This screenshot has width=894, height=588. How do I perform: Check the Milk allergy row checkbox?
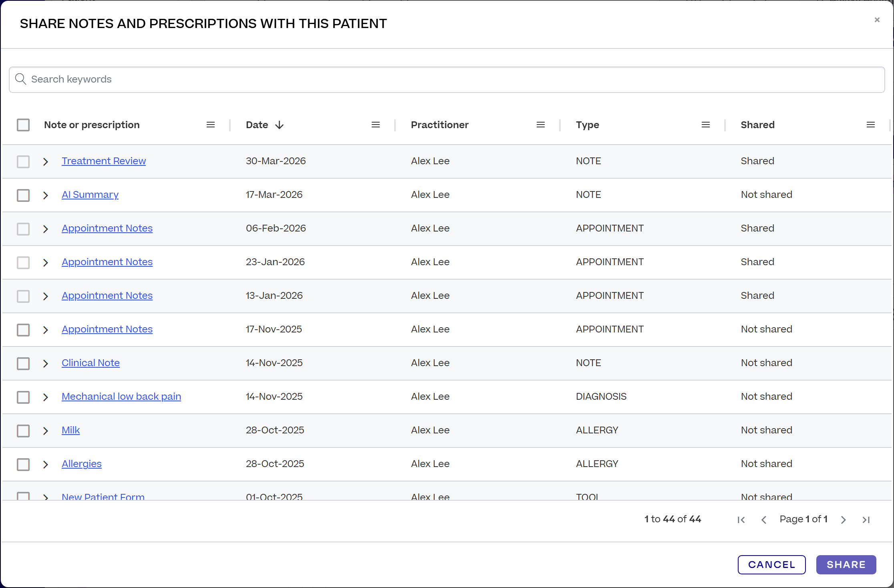23,431
